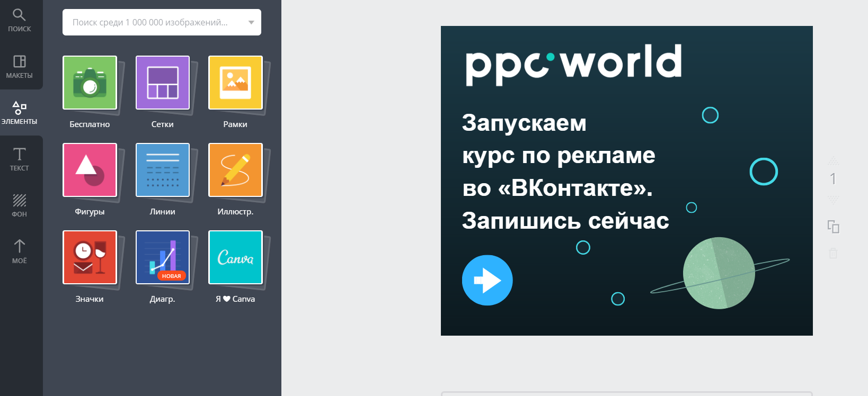The width and height of the screenshot is (868, 396).
Task: Select the blue arrow button on canvas
Action: (487, 280)
